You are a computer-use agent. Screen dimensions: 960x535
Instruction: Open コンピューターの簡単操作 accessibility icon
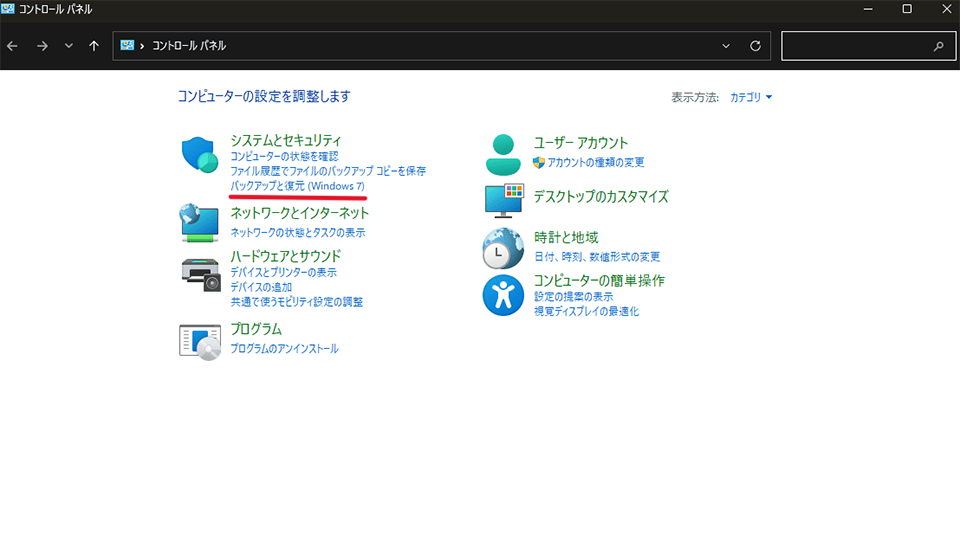pyautogui.click(x=503, y=295)
